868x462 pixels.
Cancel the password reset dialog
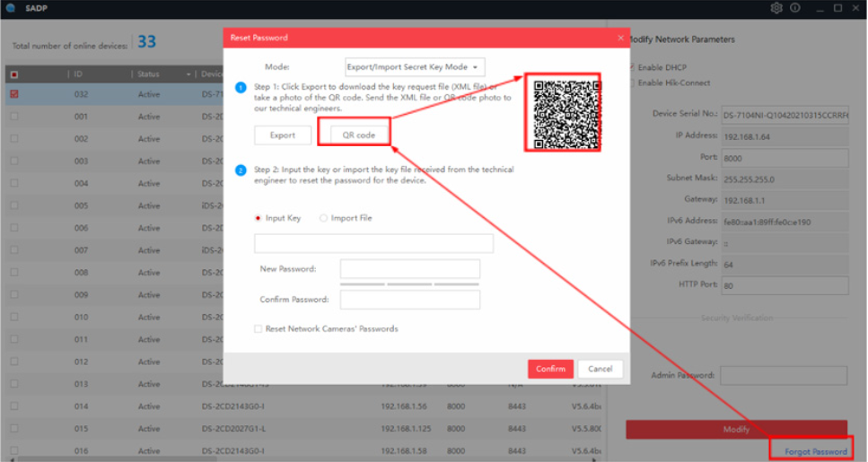pyautogui.click(x=601, y=369)
